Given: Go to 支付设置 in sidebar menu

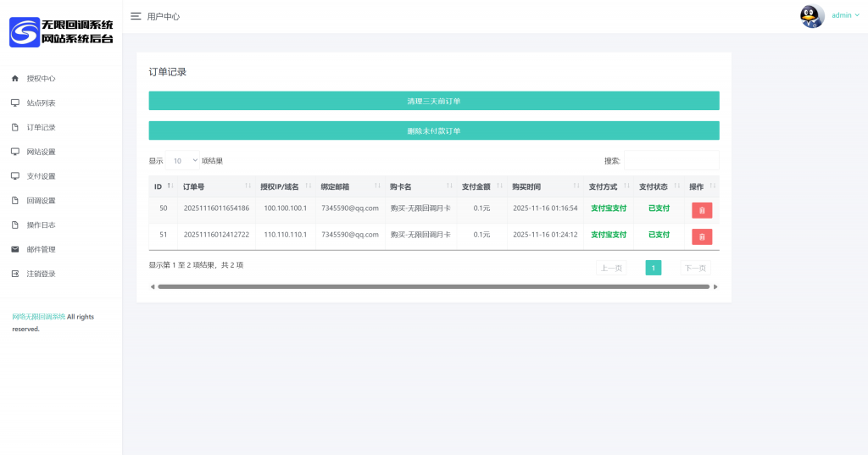Looking at the screenshot, I should click(x=41, y=177).
